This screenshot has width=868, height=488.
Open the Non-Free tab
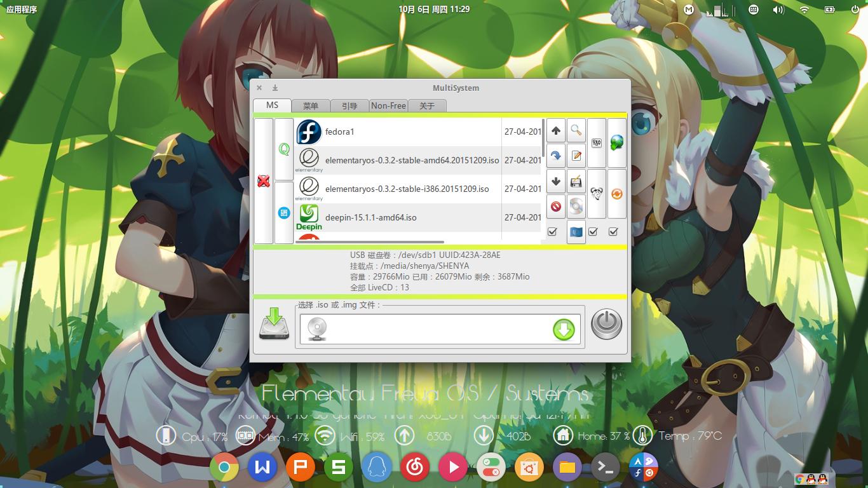(388, 105)
